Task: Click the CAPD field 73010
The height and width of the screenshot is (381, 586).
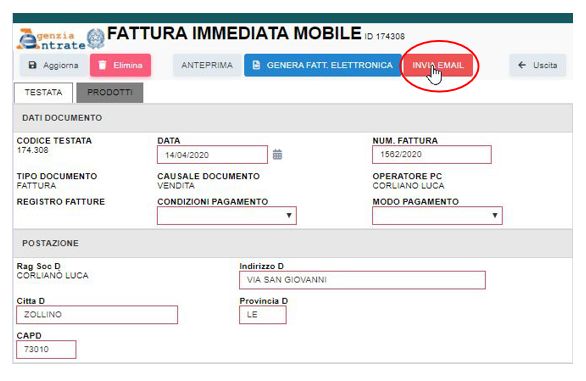Action: [x=46, y=349]
